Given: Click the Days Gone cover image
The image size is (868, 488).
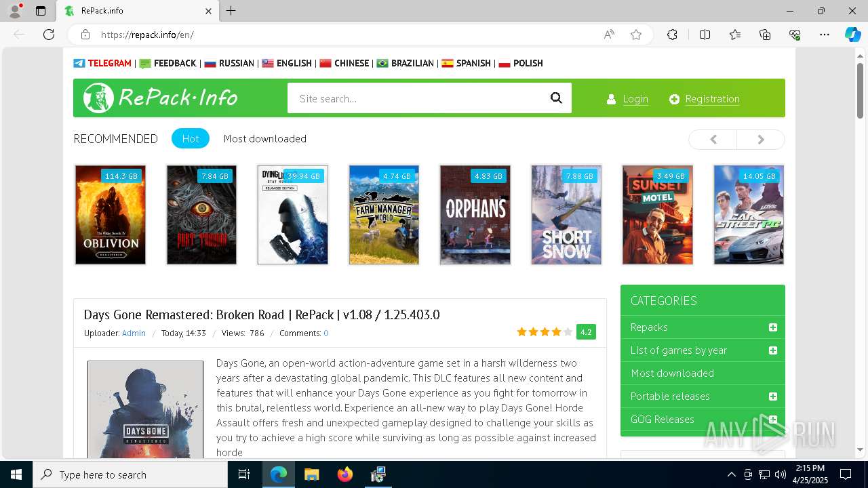Looking at the screenshot, I should [145, 409].
